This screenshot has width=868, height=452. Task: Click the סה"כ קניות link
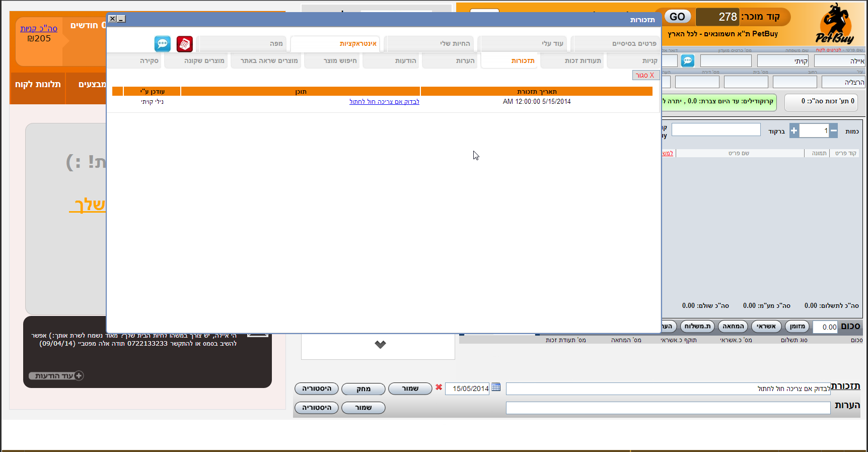tap(39, 29)
